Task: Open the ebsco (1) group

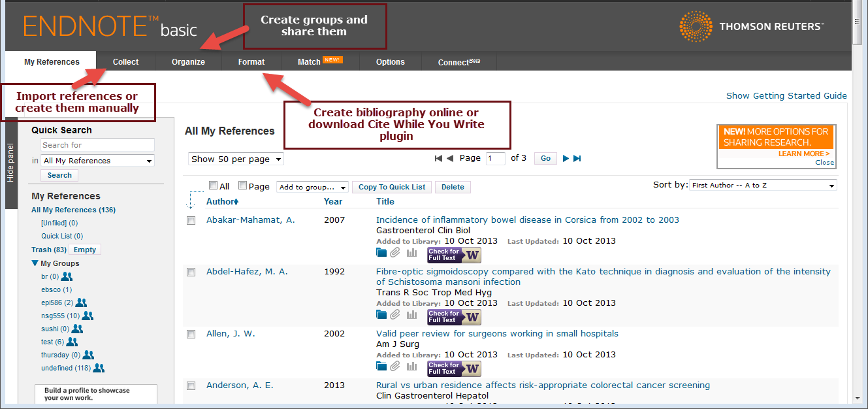Action: [x=57, y=289]
